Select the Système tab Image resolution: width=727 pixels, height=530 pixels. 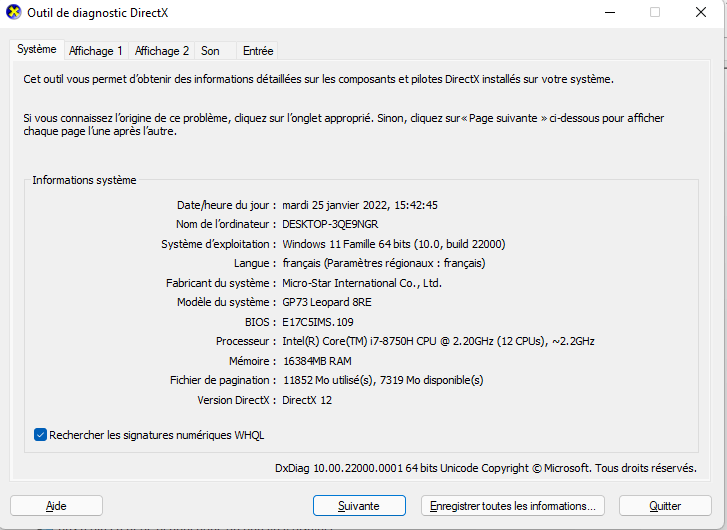pos(37,49)
